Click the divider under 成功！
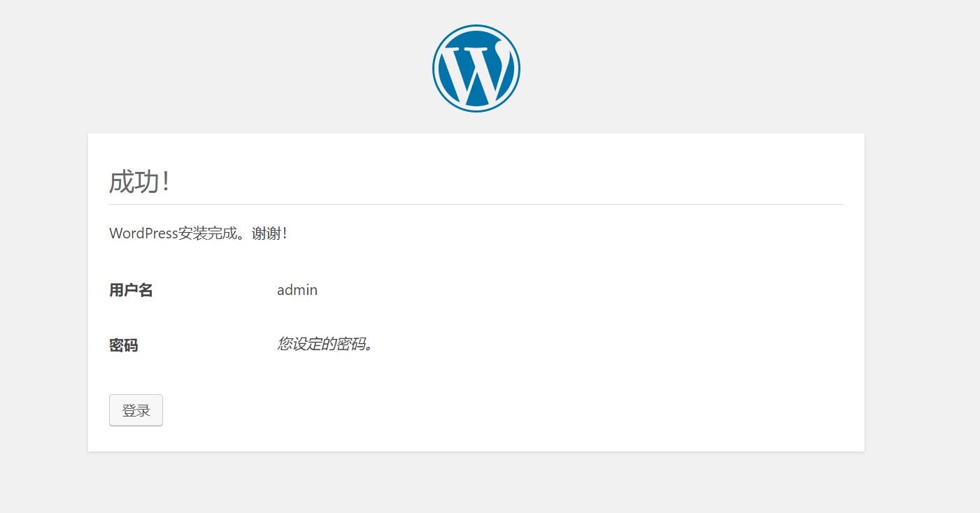This screenshot has height=513, width=980. click(476, 203)
